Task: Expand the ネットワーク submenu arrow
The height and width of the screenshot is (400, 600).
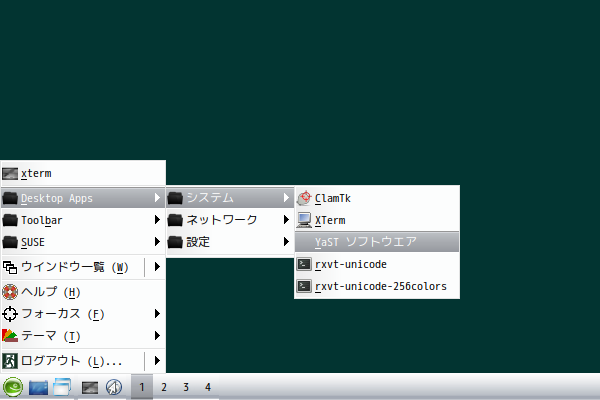Action: tap(286, 219)
